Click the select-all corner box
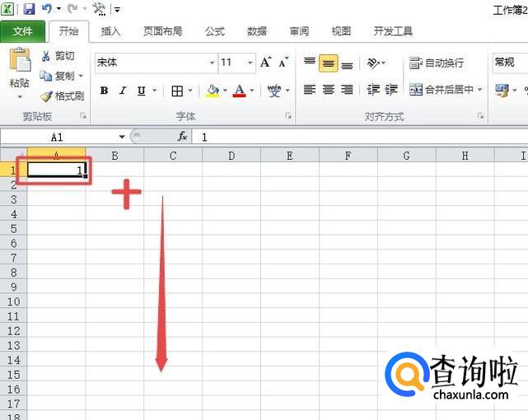This screenshot has width=528, height=420. click(x=13, y=155)
